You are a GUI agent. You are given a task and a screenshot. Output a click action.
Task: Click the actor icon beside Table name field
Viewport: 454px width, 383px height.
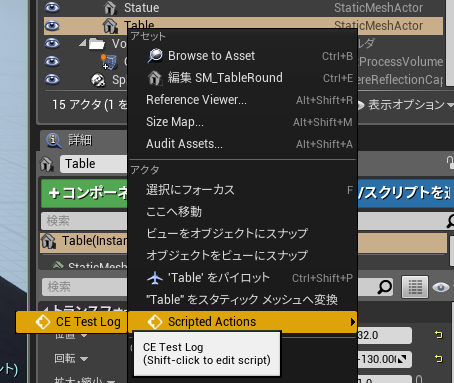click(47, 164)
